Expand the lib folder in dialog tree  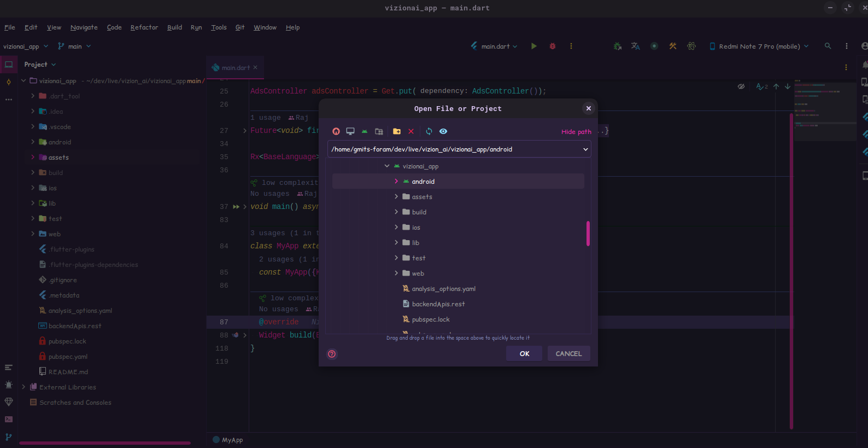point(396,242)
